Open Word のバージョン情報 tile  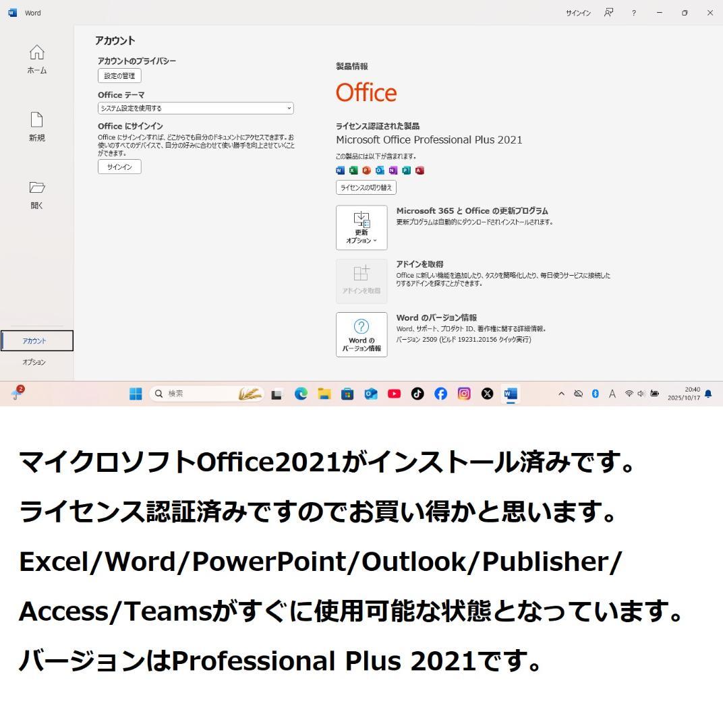coord(361,334)
